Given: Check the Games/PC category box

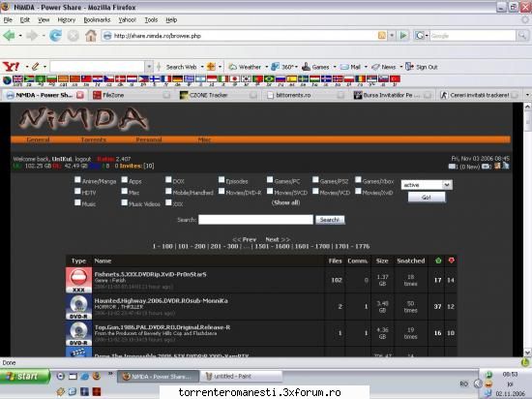Looking at the screenshot, I should tap(270, 179).
